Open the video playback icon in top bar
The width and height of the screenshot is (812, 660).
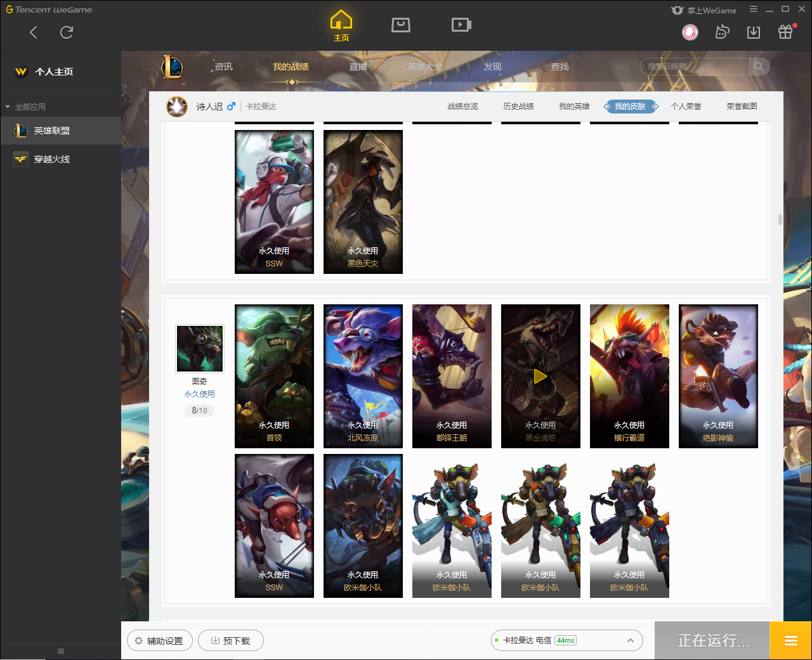click(x=461, y=25)
